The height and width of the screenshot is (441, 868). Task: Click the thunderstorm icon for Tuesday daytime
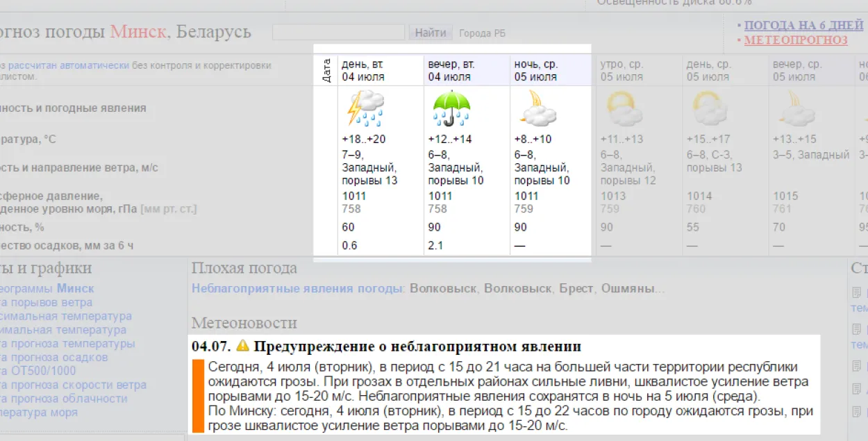click(x=365, y=108)
